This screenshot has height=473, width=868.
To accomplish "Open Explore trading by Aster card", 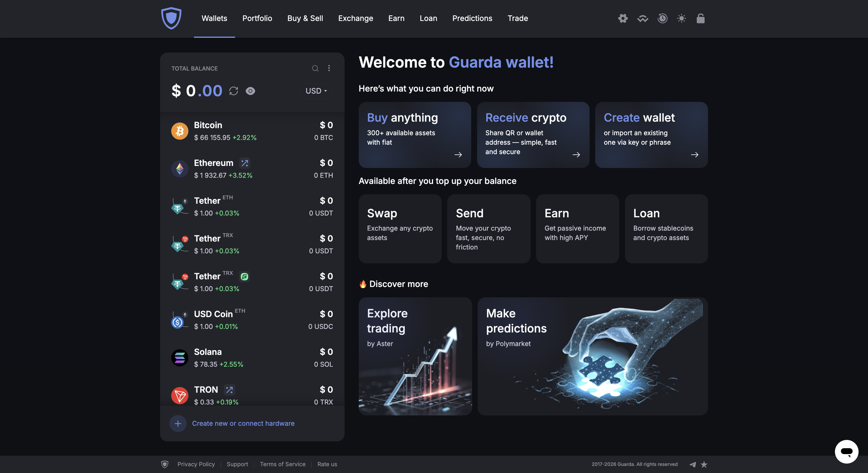I will click(415, 356).
